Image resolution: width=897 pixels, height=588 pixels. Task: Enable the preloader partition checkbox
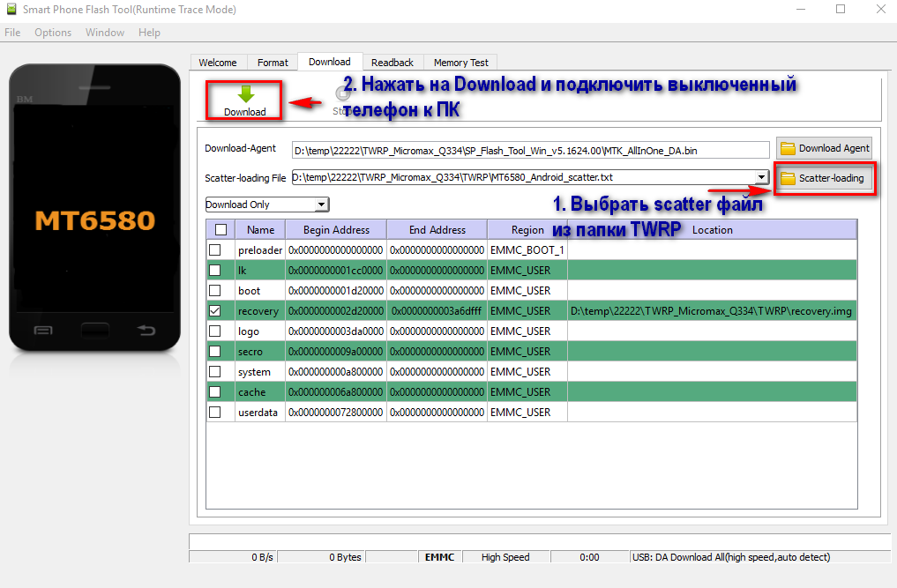tap(215, 250)
